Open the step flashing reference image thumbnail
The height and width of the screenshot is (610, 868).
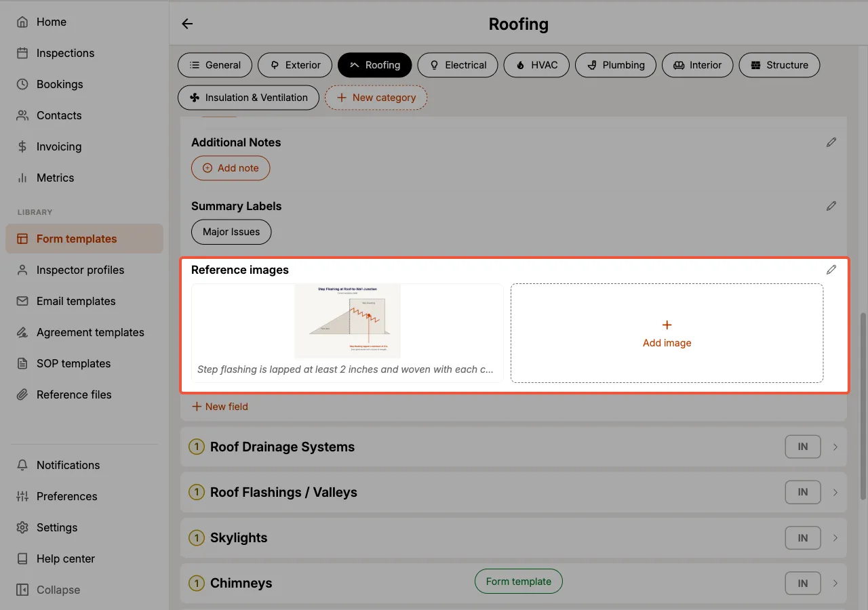click(x=347, y=321)
